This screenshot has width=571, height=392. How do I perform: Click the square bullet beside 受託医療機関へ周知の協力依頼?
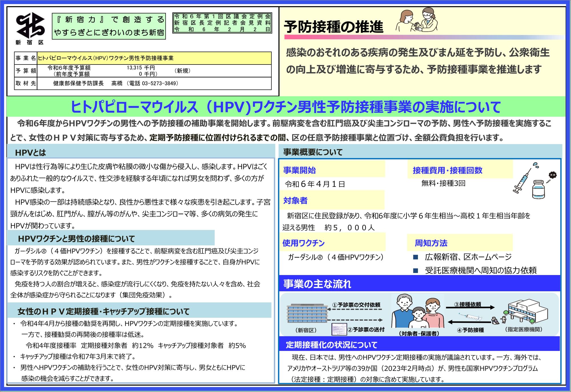pos(416,270)
